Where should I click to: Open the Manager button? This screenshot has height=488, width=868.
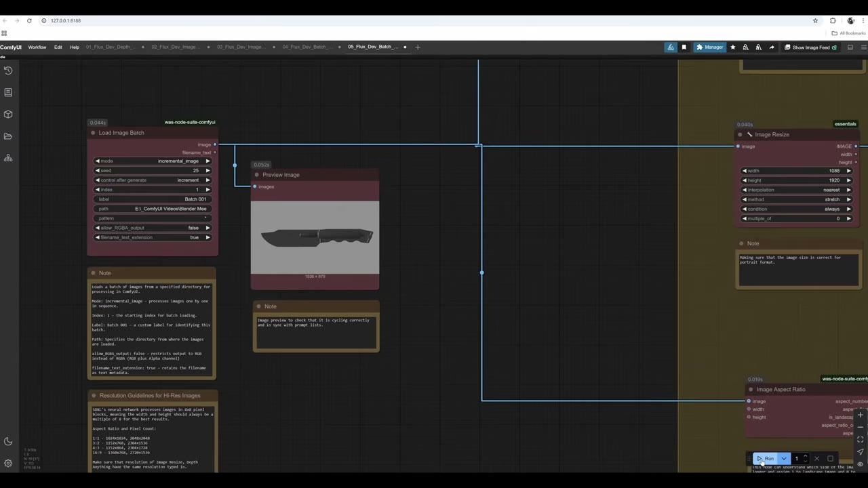tap(709, 47)
